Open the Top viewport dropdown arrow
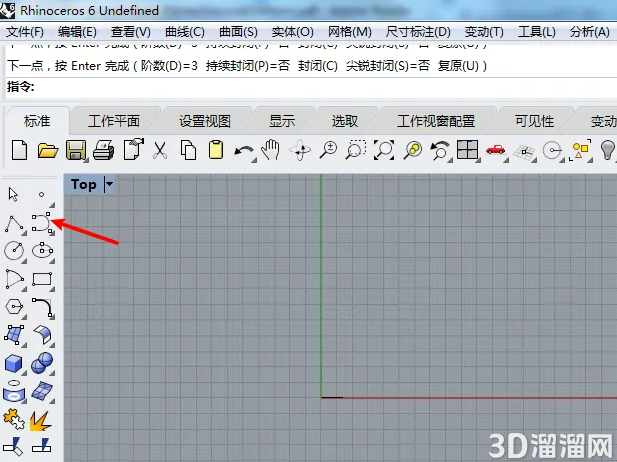617x462 pixels. pyautogui.click(x=109, y=184)
